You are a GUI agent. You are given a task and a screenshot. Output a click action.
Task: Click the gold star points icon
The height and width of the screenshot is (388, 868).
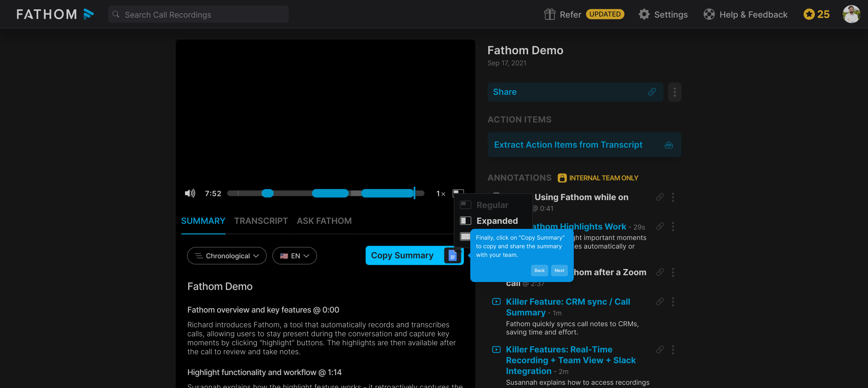pyautogui.click(x=809, y=14)
